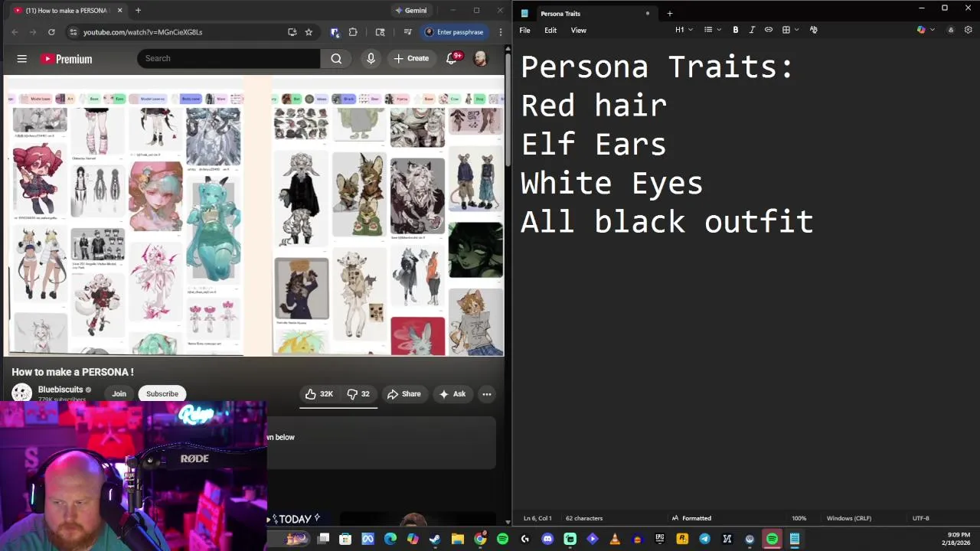
Task: Click the 62 characters count in the status bar
Action: click(584, 518)
